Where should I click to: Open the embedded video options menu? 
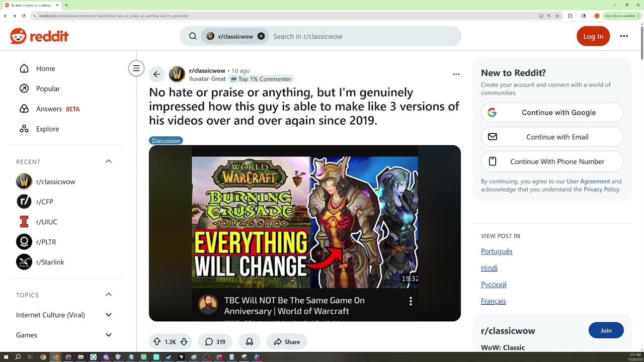(x=411, y=301)
